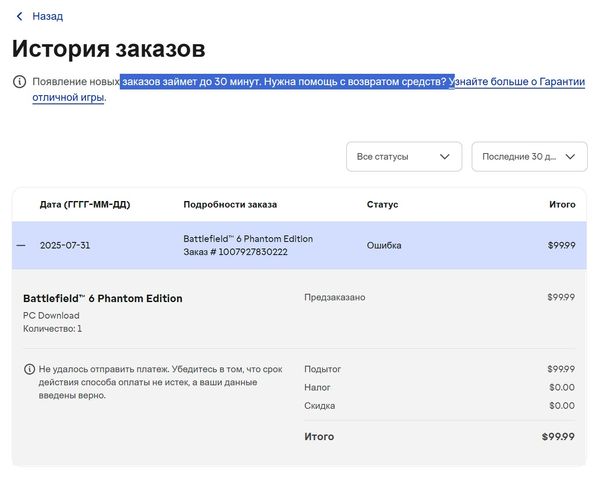This screenshot has height=480, width=599.
Task: Click the info icon beside payment error message
Action: coord(29,369)
